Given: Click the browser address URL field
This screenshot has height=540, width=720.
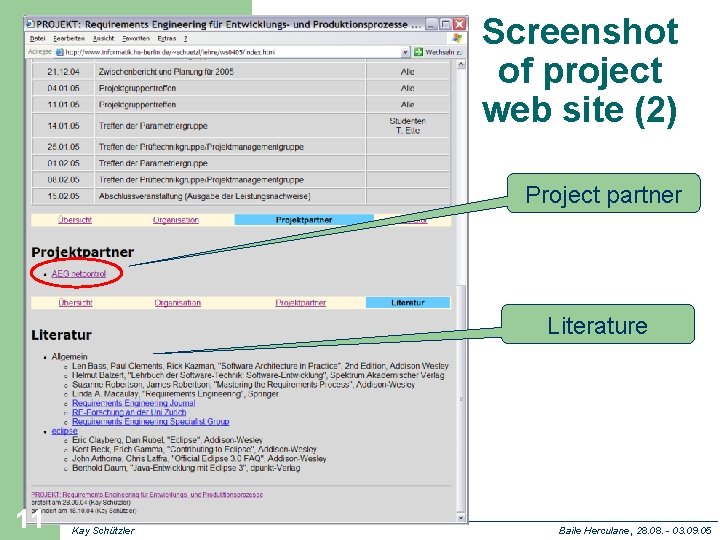Looking at the screenshot, I should tap(232, 52).
